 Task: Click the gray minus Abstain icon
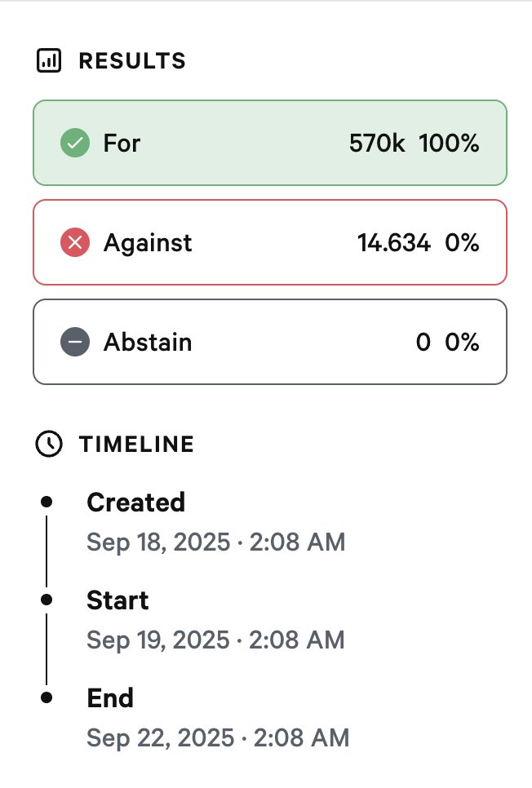75,342
